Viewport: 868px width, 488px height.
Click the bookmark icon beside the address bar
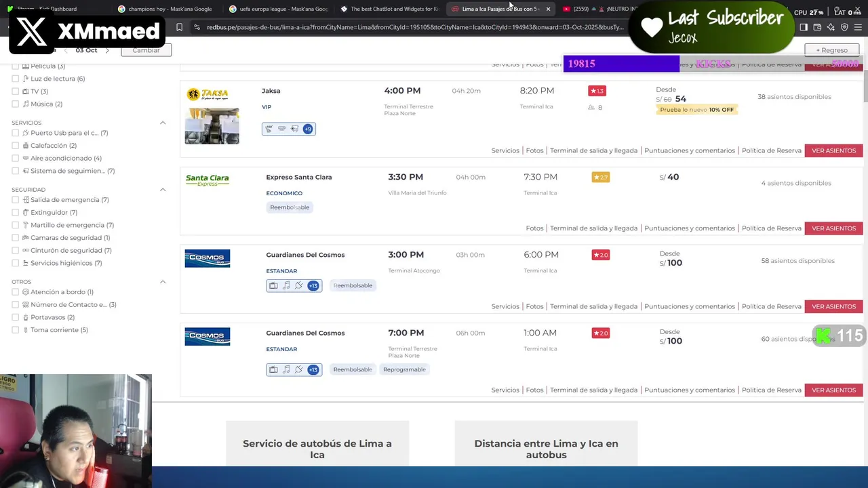(179, 27)
